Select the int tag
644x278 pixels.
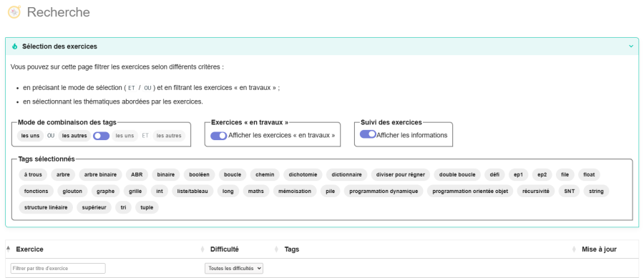coord(160,191)
